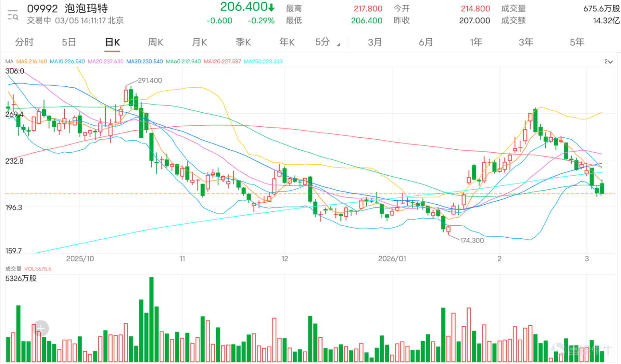Set chart range to 3月
The width and height of the screenshot is (621, 364).
375,42
